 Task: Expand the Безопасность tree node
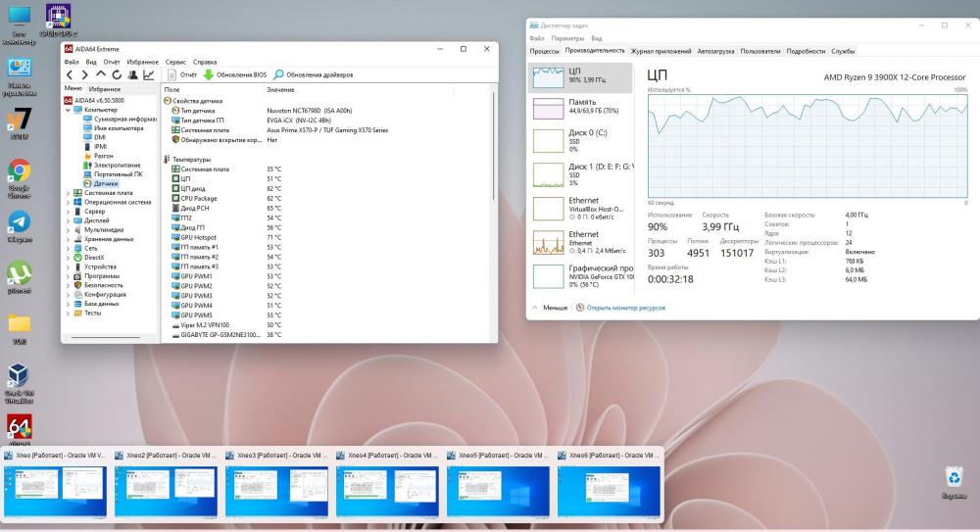69,285
